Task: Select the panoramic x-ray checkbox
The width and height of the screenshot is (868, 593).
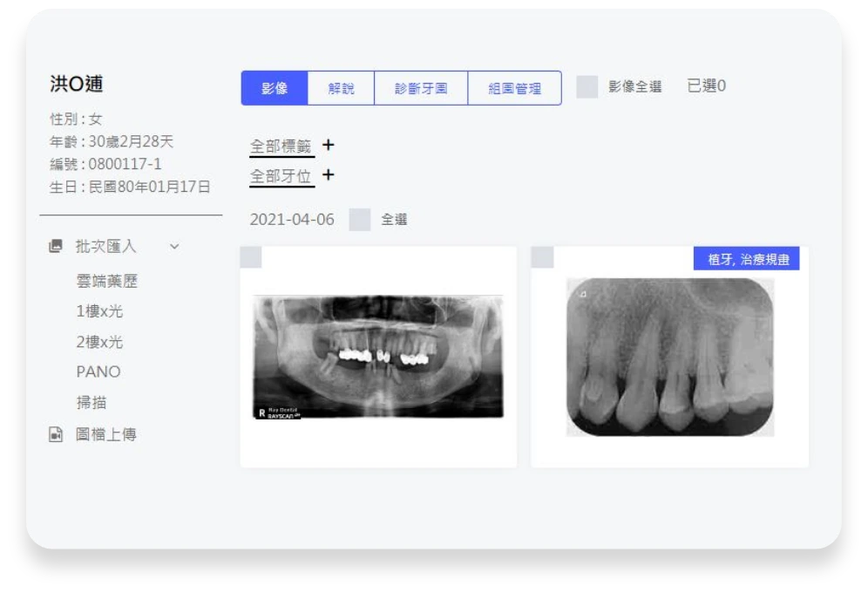Action: pos(251,257)
